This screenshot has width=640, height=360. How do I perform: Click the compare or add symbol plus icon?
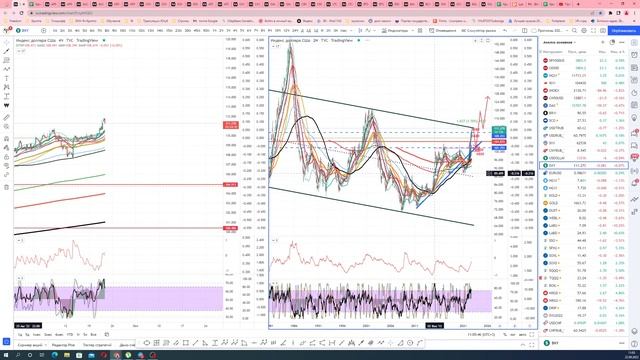pos(44,31)
